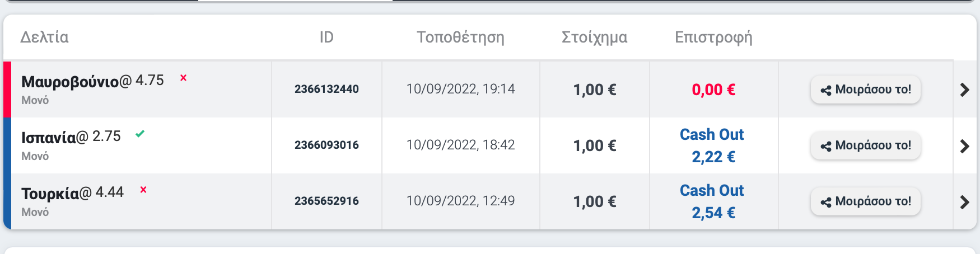Click the green checkmark beside Ισπανία

coord(140,134)
